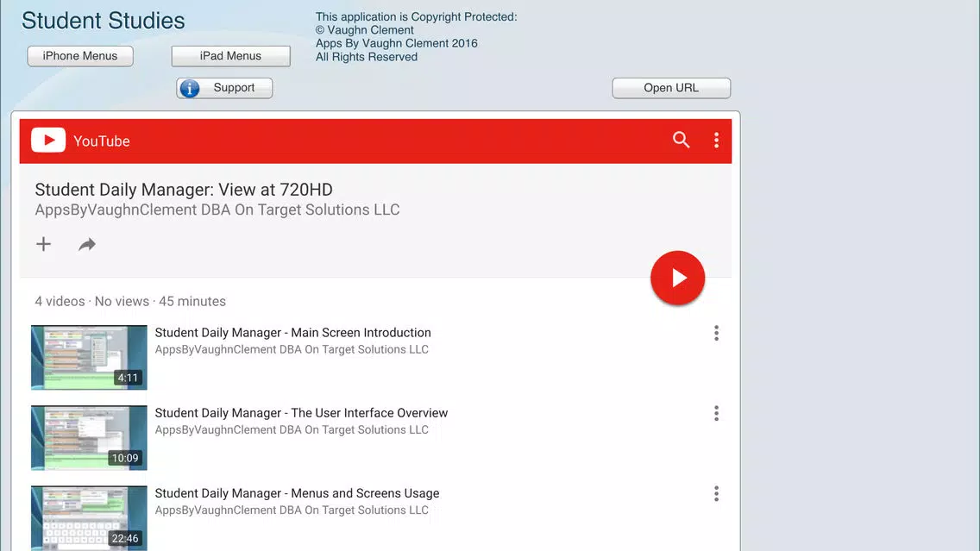Click the YouTube logo icon
Viewport: 980px width, 551px height.
pos(48,140)
